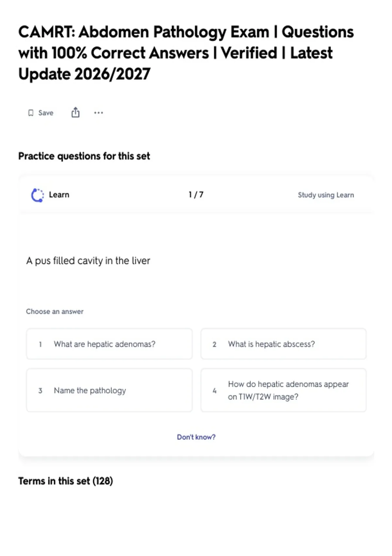Click answer option number 2 badge
This screenshot has height=556, width=392.
[214, 344]
